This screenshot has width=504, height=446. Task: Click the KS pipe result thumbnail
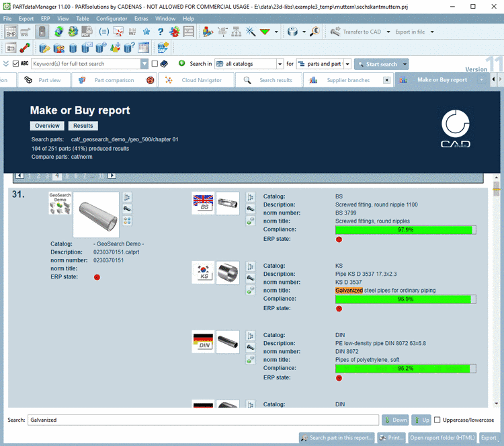pyautogui.click(x=228, y=272)
